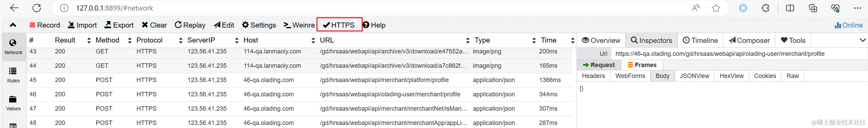Collapse the top menu with chevron-up

coord(13,25)
